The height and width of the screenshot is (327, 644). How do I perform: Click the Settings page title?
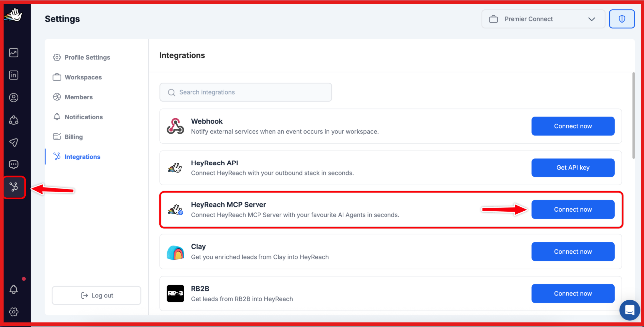tap(62, 19)
